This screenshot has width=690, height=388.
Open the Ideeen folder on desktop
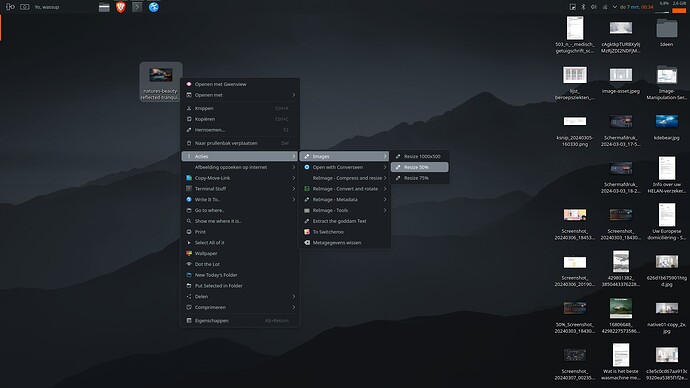[x=667, y=32]
